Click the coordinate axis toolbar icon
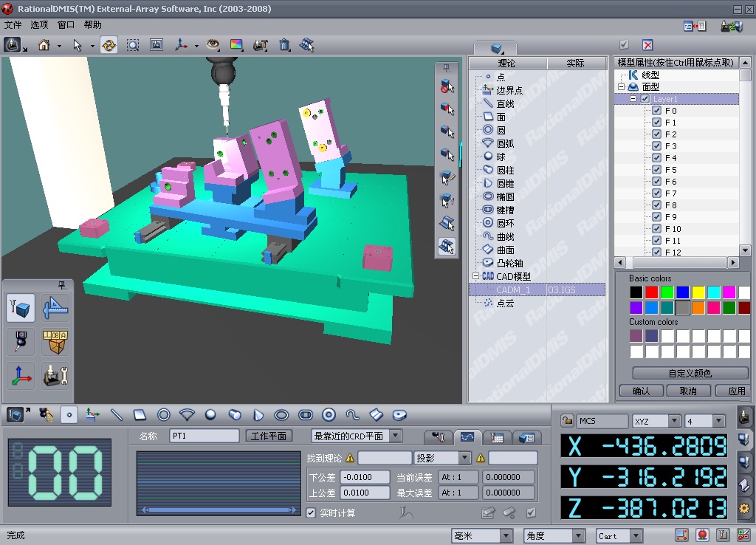Image resolution: width=756 pixels, height=545 pixels. (x=182, y=45)
